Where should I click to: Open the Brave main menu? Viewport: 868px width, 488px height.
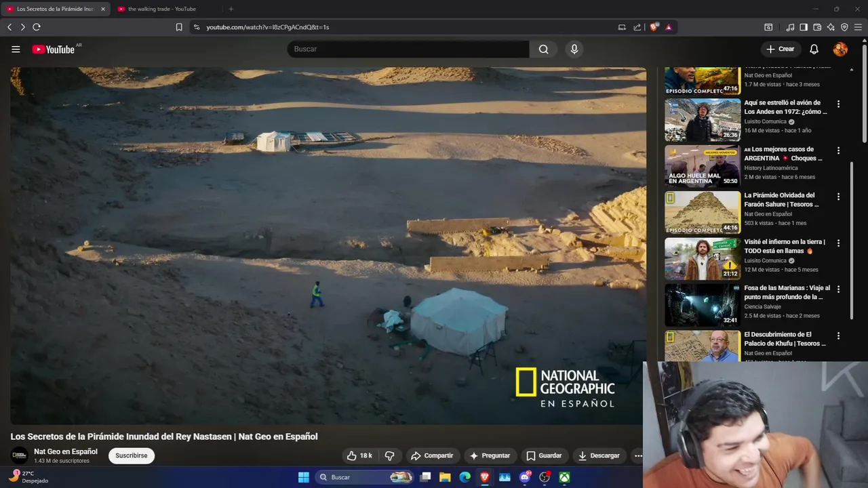(858, 27)
